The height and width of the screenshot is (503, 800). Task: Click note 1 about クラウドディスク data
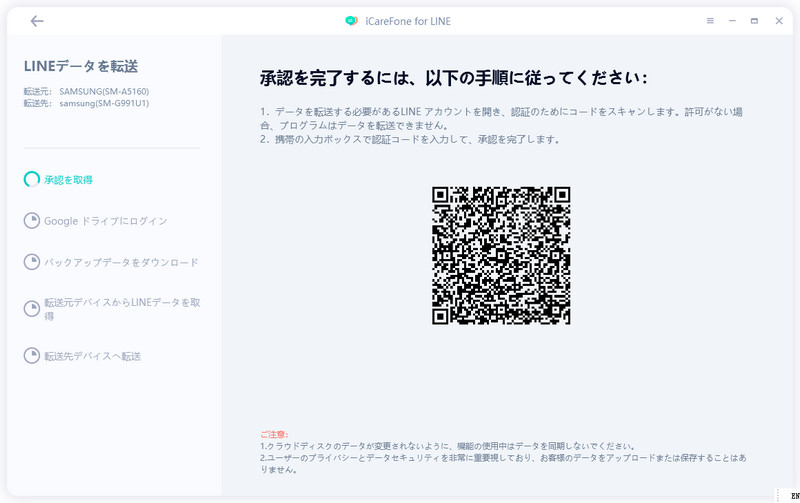point(447,446)
